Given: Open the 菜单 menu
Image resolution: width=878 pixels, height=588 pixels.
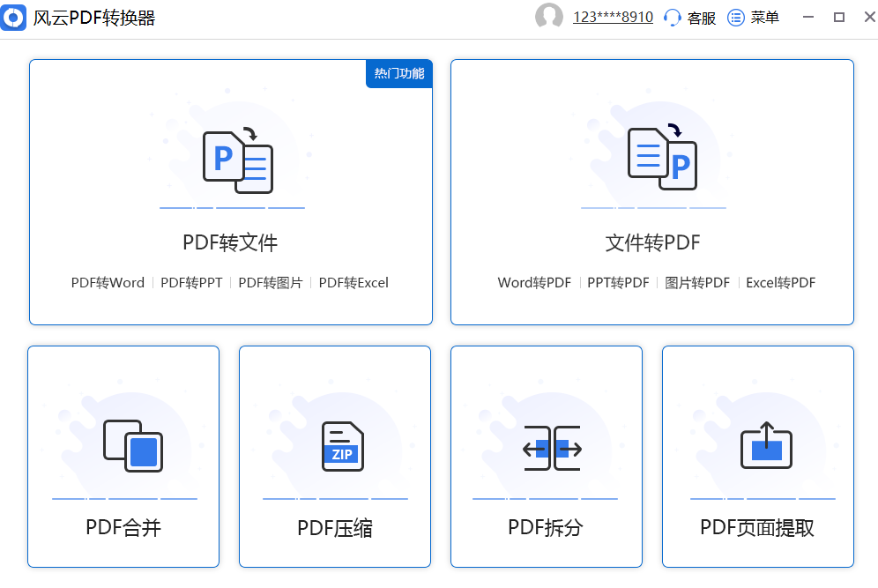Looking at the screenshot, I should pyautogui.click(x=765, y=18).
